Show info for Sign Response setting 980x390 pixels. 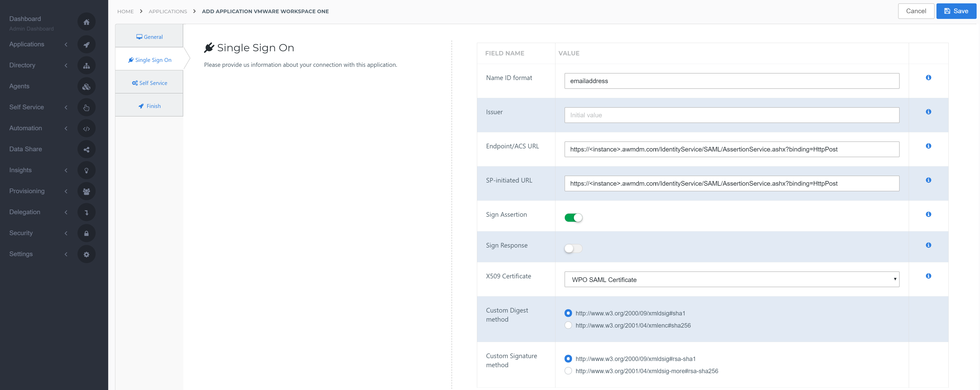pyautogui.click(x=928, y=245)
